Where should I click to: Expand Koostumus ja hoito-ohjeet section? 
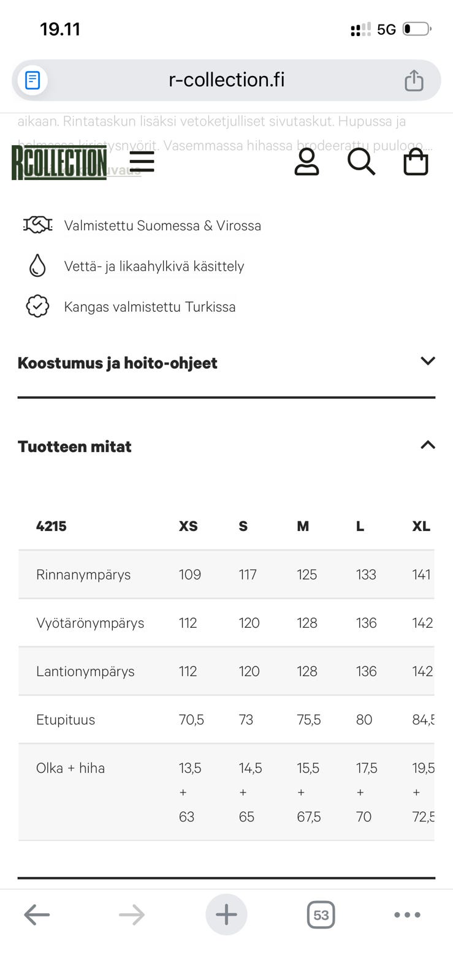(427, 361)
